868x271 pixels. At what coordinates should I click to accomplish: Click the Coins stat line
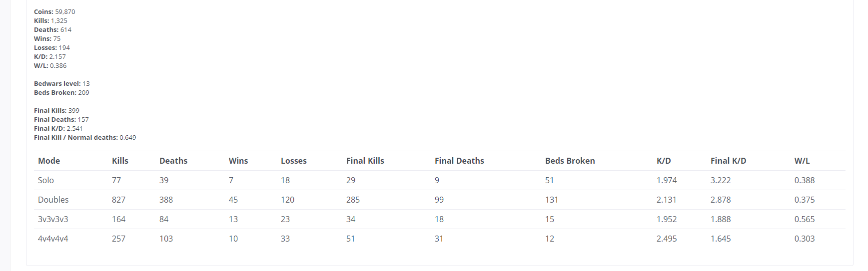tap(54, 11)
